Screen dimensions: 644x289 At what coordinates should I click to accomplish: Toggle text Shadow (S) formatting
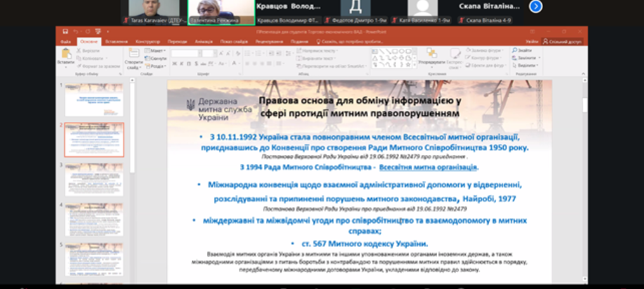(196, 64)
